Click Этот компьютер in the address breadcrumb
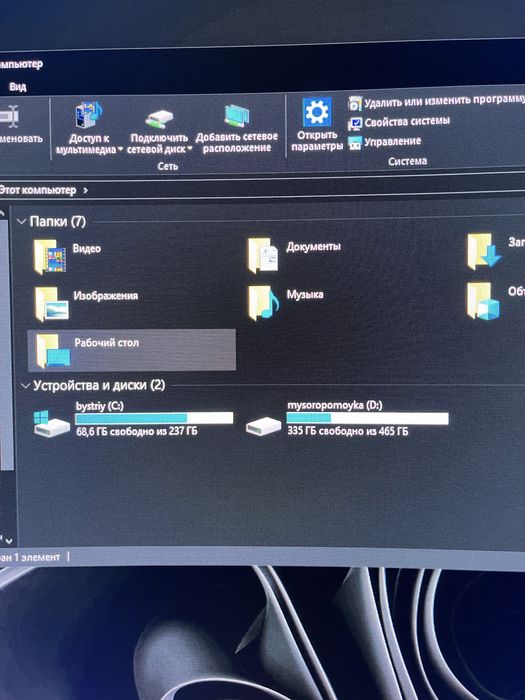Viewport: 525px width, 700px height. click(38, 190)
